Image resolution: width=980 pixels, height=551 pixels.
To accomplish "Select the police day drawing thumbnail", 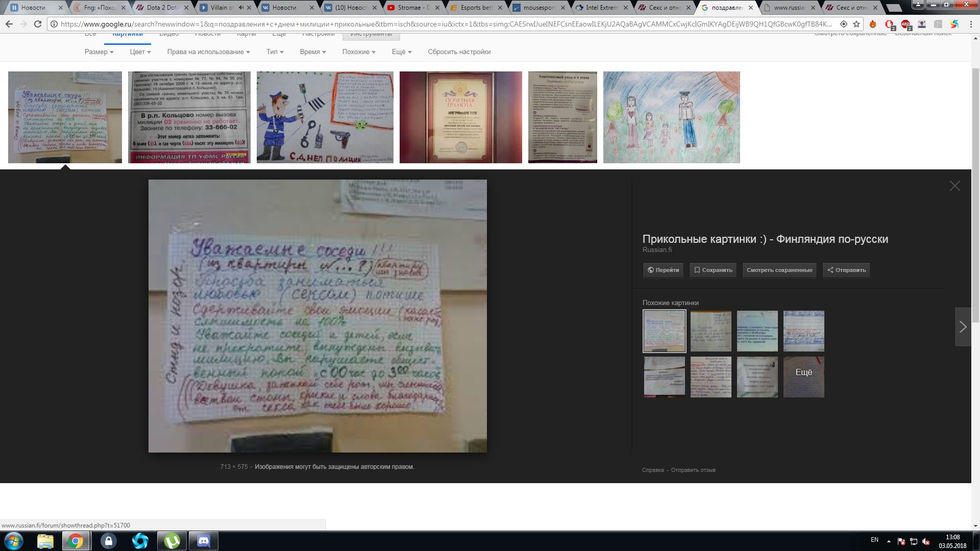I will [325, 117].
